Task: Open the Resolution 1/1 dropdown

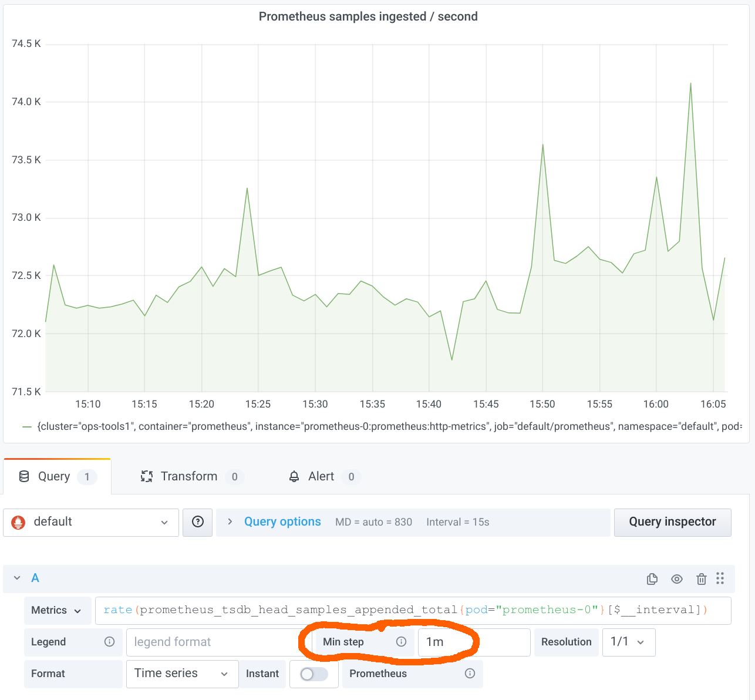Action: (629, 642)
